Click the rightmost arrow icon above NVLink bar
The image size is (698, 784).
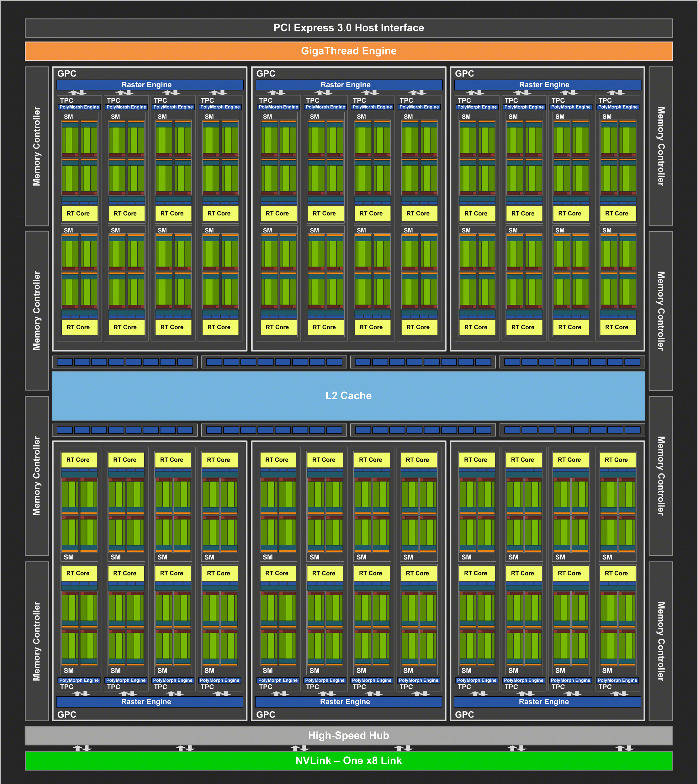pyautogui.click(x=624, y=748)
